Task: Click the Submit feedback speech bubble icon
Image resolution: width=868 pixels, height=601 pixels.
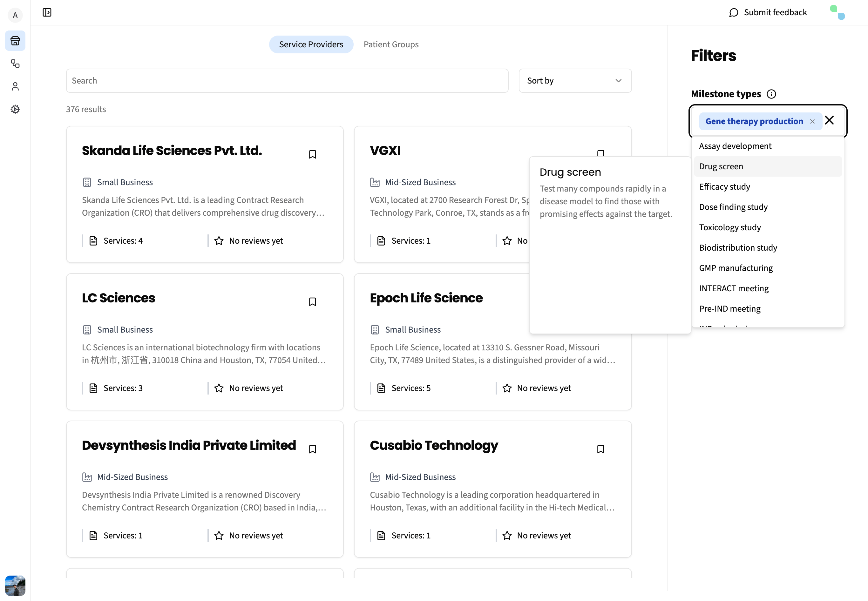Action: [734, 12]
